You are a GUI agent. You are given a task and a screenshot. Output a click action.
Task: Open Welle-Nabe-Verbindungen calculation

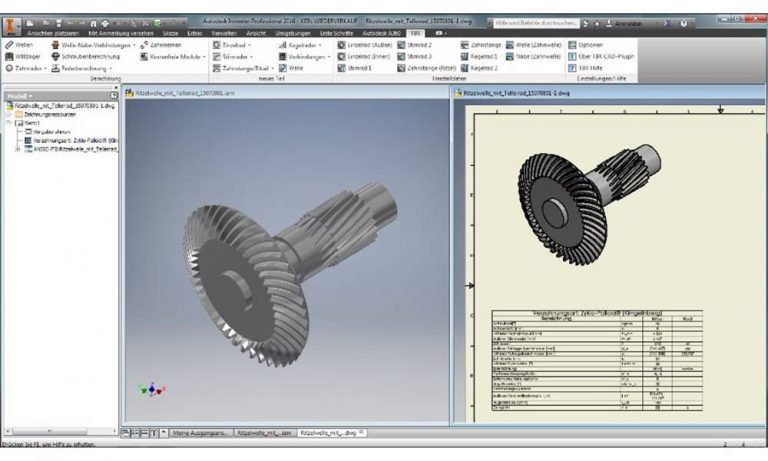(x=91, y=45)
